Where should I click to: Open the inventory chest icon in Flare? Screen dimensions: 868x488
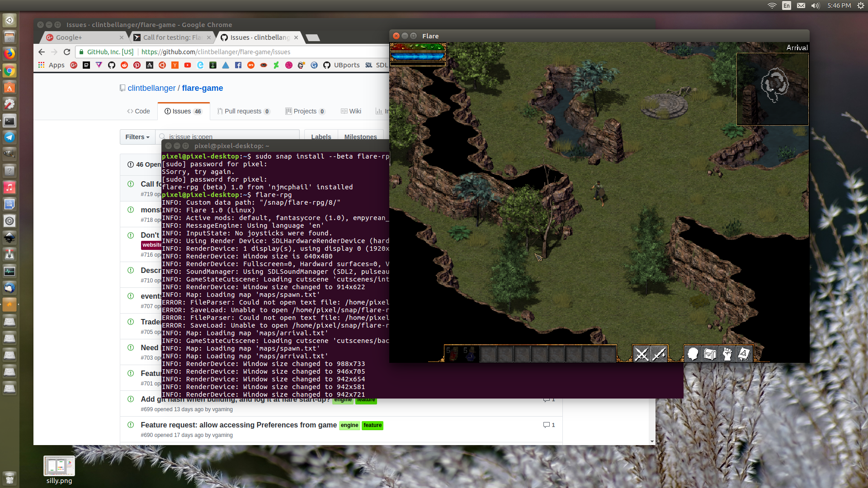click(709, 354)
